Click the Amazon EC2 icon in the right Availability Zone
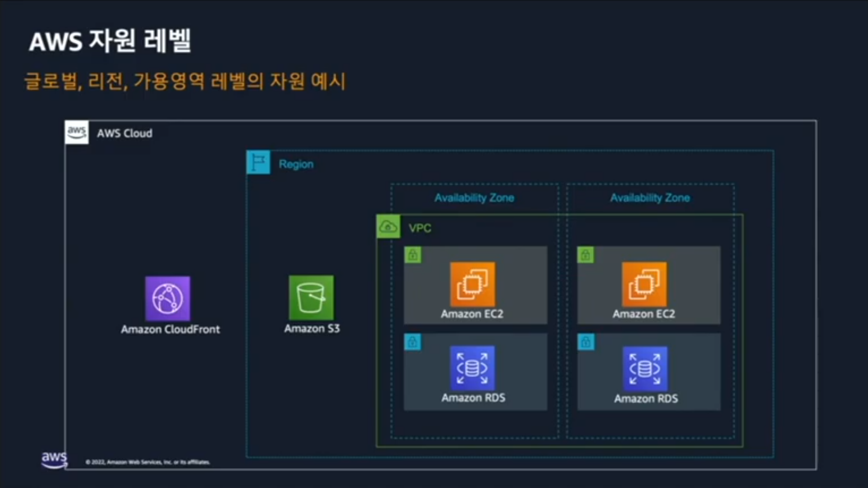868x488 pixels. click(x=644, y=284)
